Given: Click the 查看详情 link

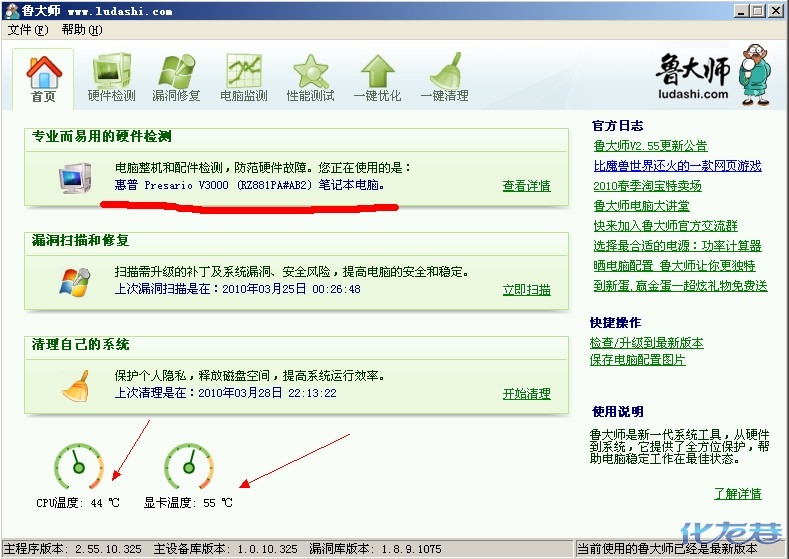Looking at the screenshot, I should [526, 186].
